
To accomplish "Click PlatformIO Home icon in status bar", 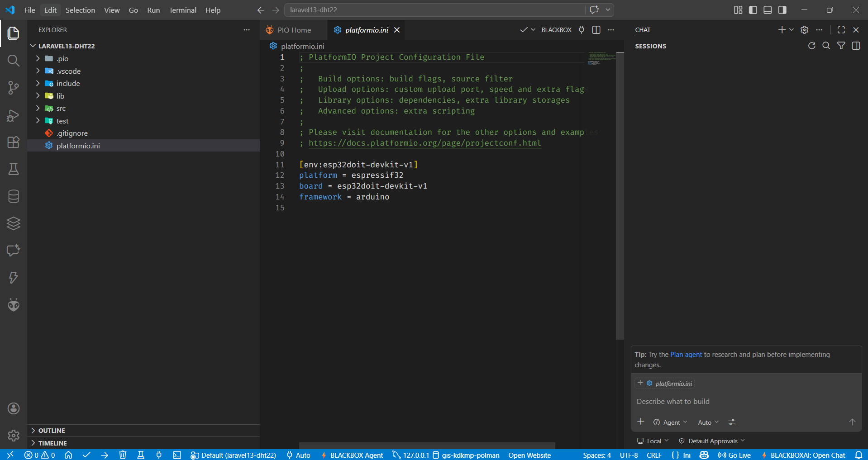I will (x=68, y=455).
